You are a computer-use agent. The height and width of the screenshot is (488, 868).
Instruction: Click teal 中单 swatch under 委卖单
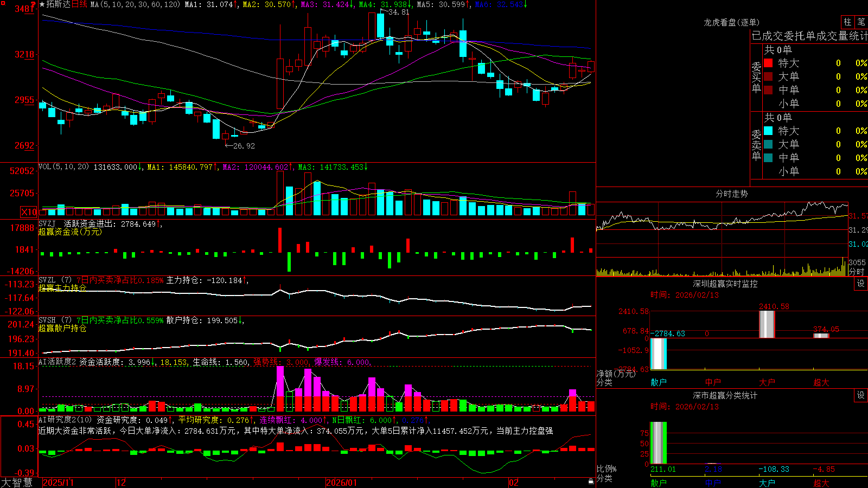(x=768, y=158)
